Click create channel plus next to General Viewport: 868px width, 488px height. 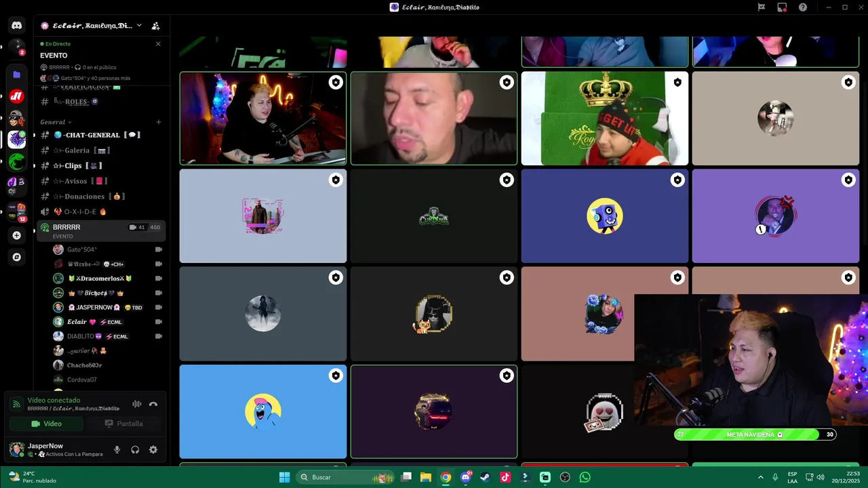point(159,122)
